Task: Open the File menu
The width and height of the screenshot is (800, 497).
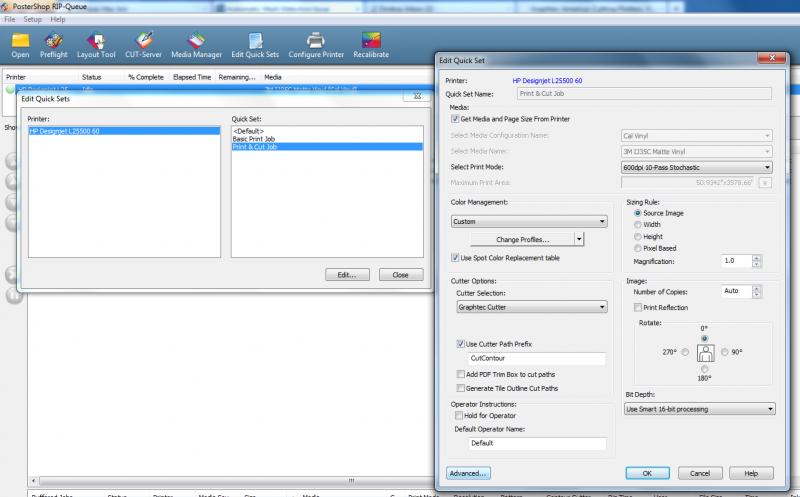Action: pos(10,19)
